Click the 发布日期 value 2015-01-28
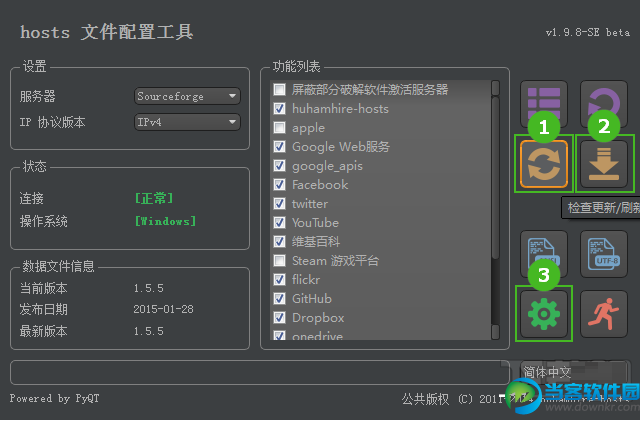Screen dimensions: 641x421 (x=164, y=309)
